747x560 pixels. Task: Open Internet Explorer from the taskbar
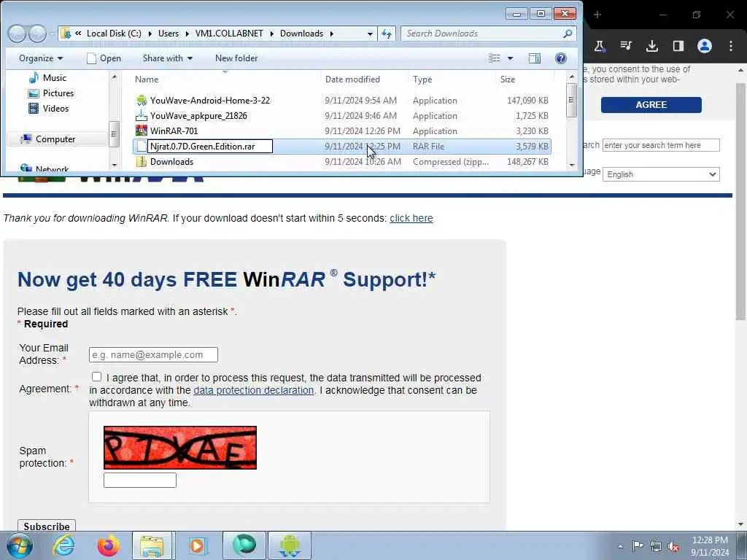[x=64, y=545]
